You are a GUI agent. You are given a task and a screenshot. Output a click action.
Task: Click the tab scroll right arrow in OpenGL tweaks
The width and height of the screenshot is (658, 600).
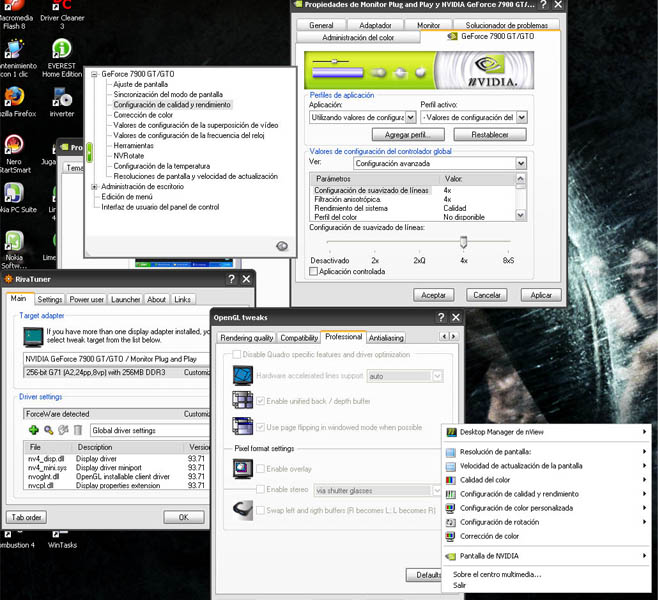453,337
